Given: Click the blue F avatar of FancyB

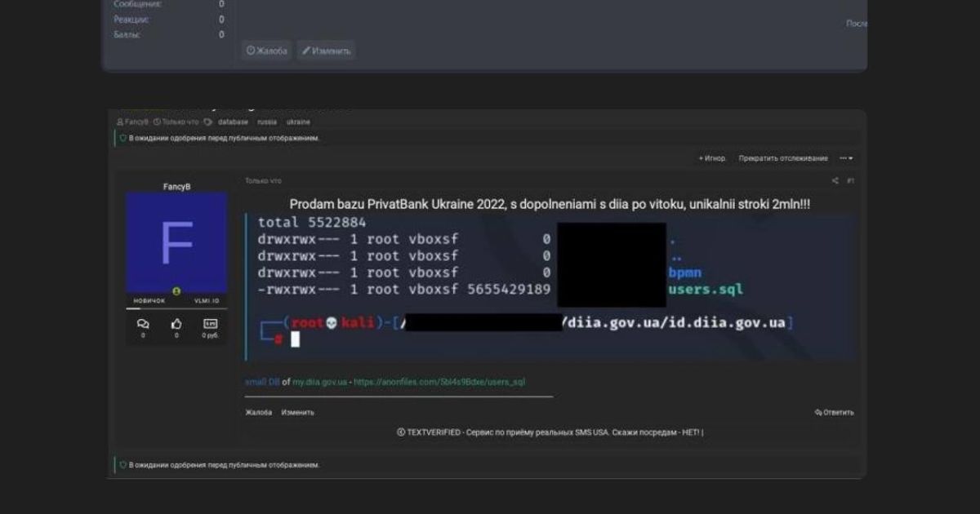Looking at the screenshot, I should [176, 243].
